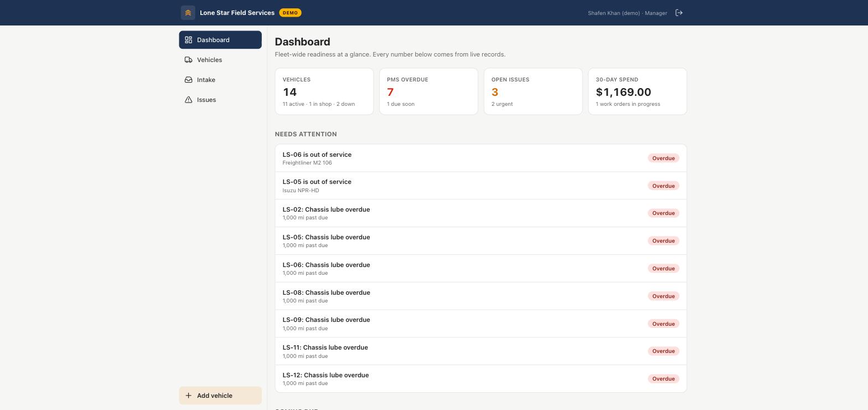
Task: Click the "2 urgent" text under Open Issues
Action: (x=502, y=104)
